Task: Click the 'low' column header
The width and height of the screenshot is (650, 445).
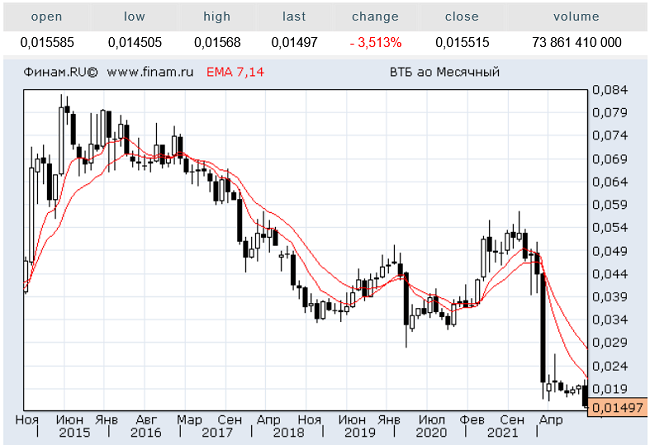Action: point(134,17)
